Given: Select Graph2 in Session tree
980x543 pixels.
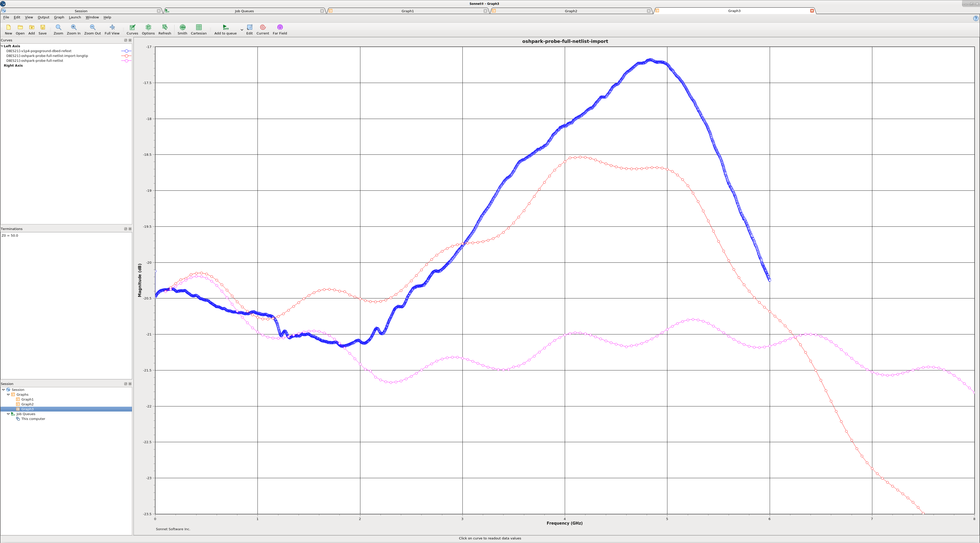Looking at the screenshot, I should [x=27, y=404].
